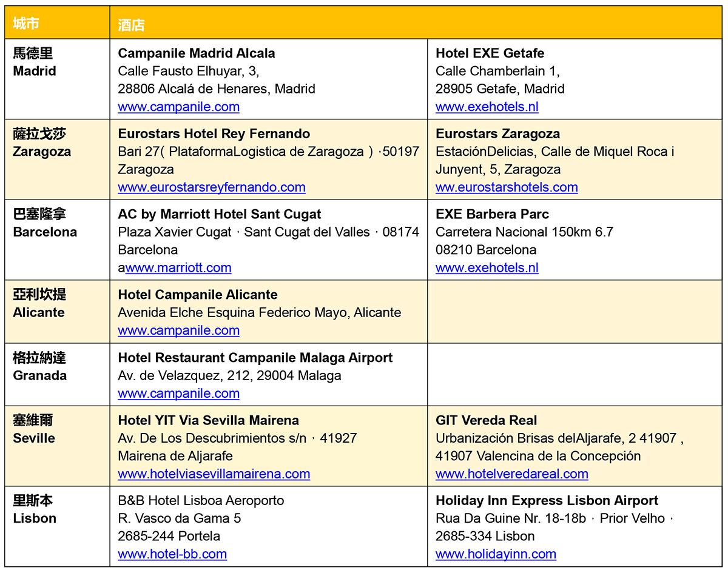Select the Lisbon city label
Viewport: 728px width, 573px height.
35,518
